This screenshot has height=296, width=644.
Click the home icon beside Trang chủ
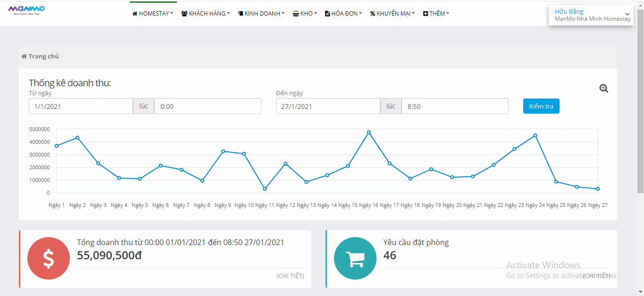tap(24, 57)
